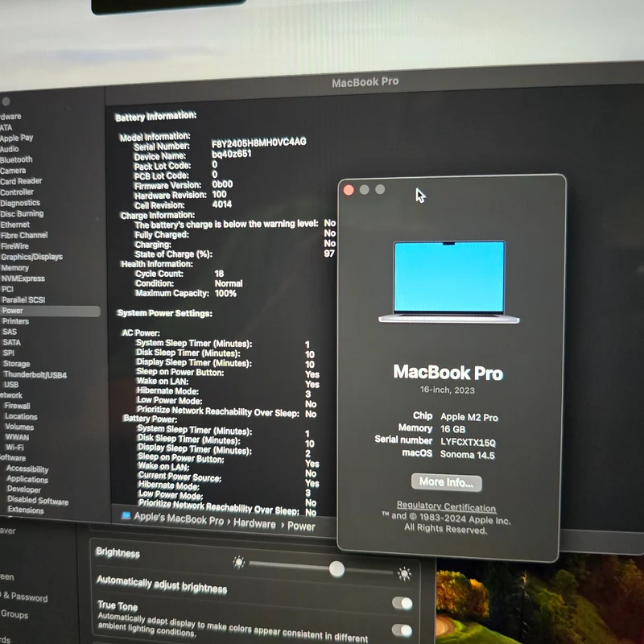Toggle the True Tone switch

(402, 630)
